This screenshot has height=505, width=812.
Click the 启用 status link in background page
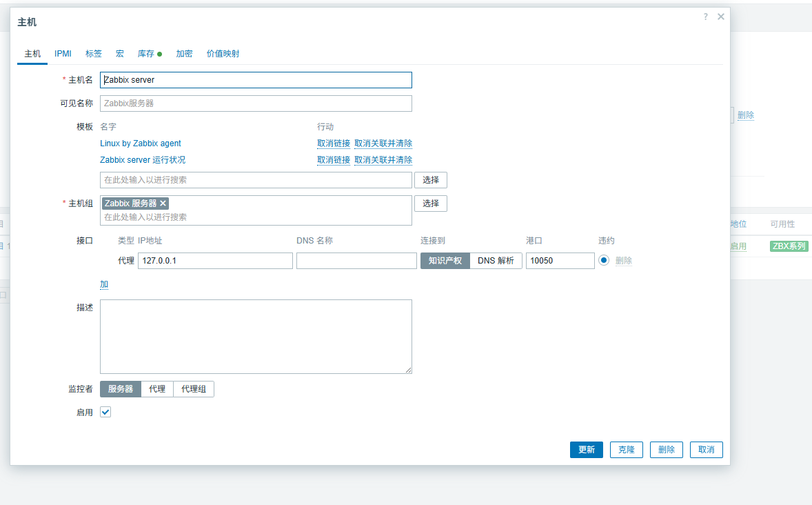point(738,246)
